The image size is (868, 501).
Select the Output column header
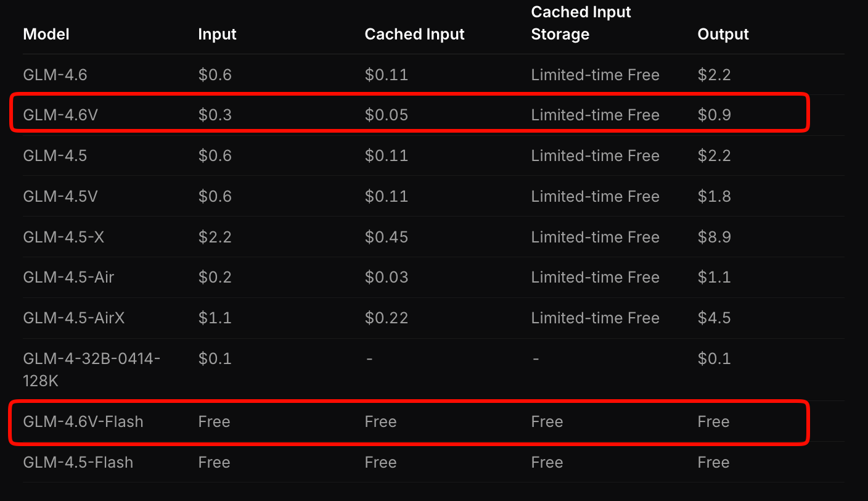click(x=723, y=34)
